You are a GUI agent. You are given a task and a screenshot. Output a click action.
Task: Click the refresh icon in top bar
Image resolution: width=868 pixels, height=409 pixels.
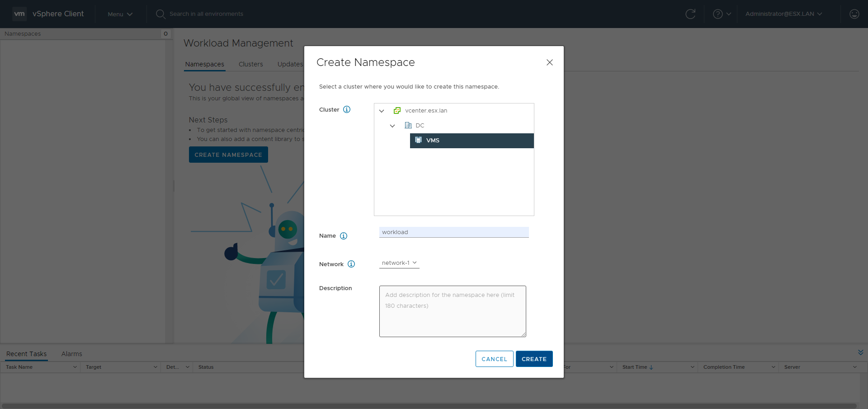pyautogui.click(x=690, y=14)
